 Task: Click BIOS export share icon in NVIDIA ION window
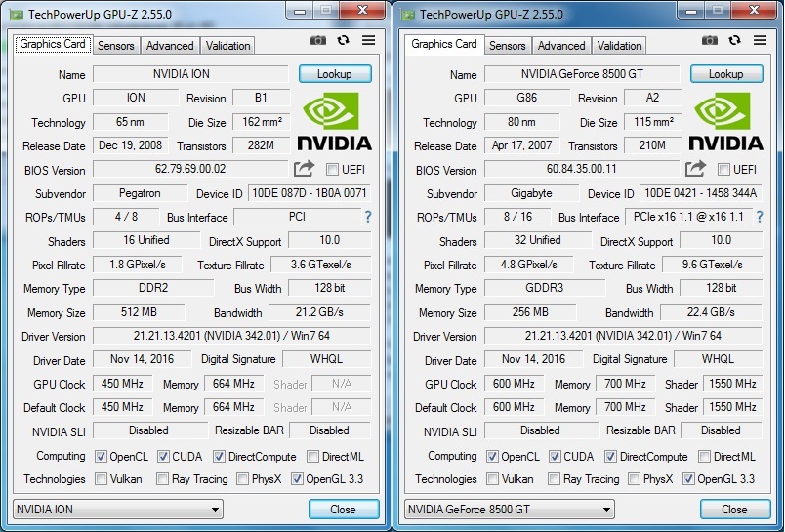pos(304,169)
